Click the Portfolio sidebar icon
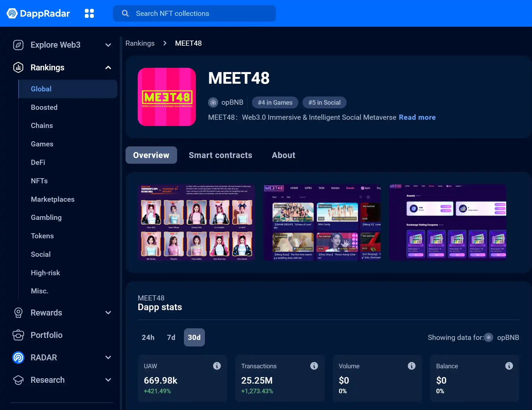 (x=18, y=335)
